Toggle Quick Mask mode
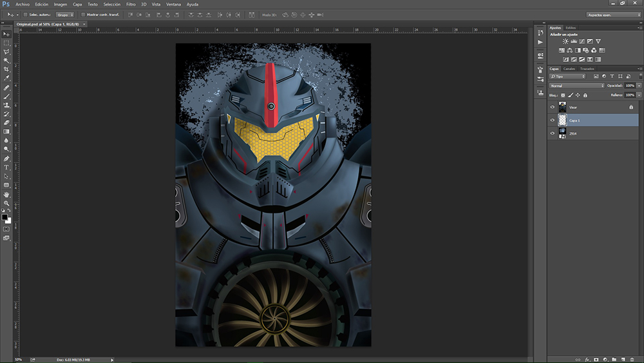The image size is (644, 363). point(6,229)
